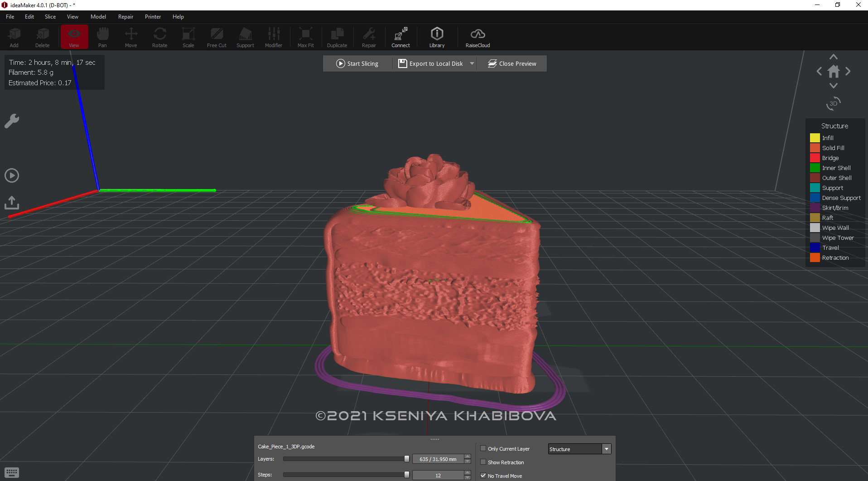Open the Export to Local Disk dropdown arrow

(x=472, y=63)
